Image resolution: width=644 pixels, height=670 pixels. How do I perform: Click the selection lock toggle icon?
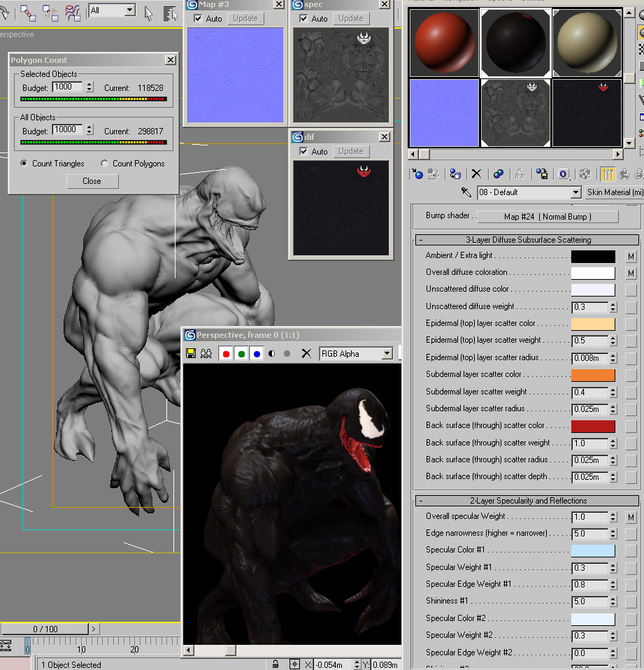pyautogui.click(x=276, y=664)
